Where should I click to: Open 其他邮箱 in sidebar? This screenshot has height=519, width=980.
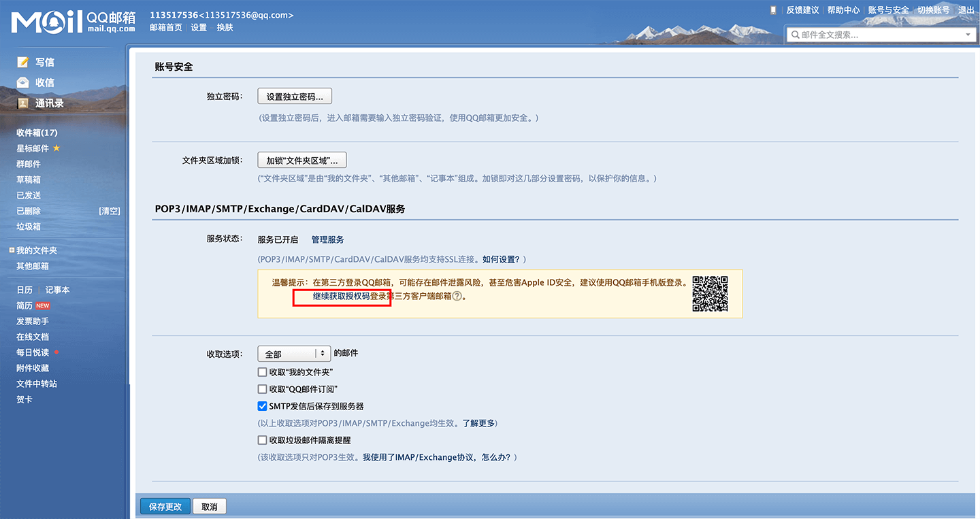point(33,266)
